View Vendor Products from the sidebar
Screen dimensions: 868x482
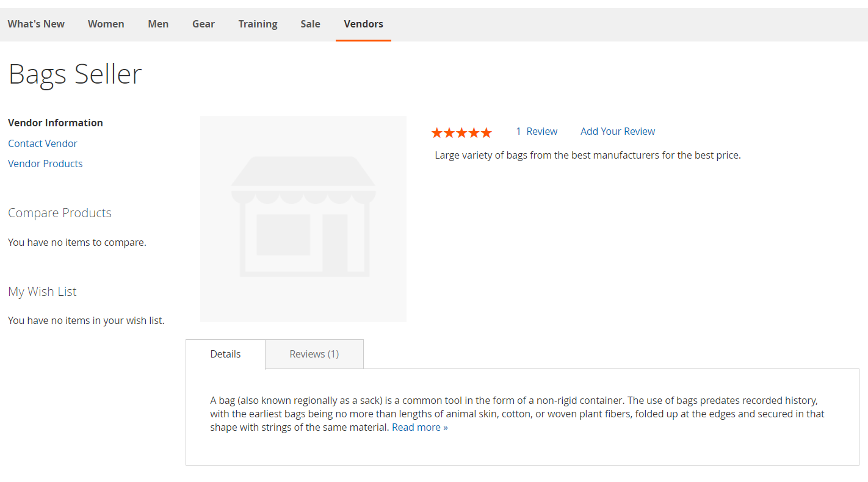click(x=45, y=164)
